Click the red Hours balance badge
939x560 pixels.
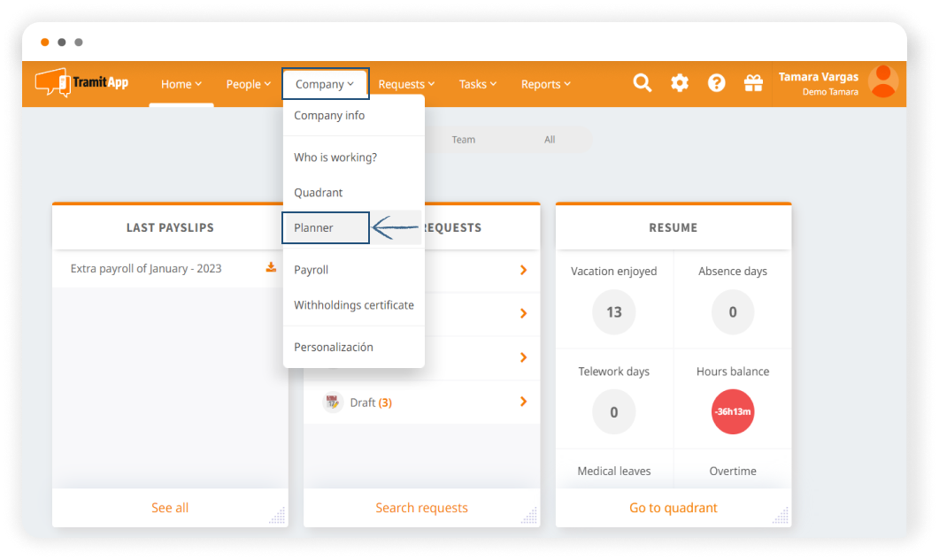tap(732, 412)
